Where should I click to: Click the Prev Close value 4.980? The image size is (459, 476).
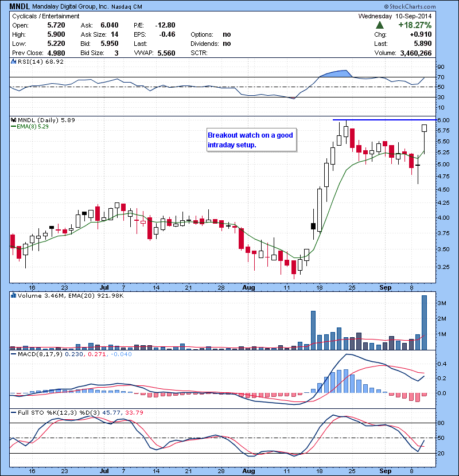pos(56,53)
